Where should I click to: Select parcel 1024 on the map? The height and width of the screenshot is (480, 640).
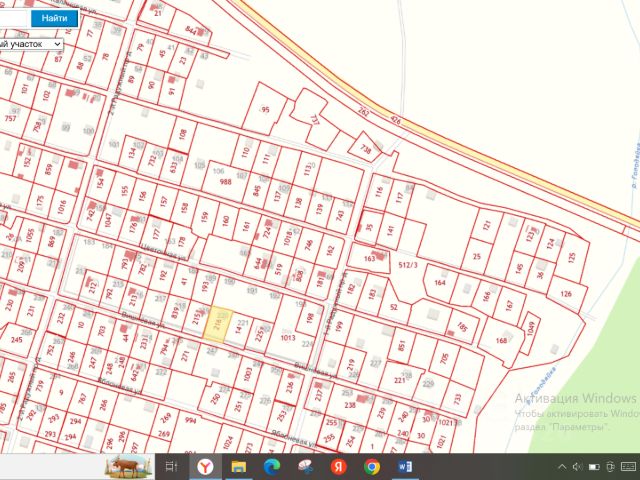click(x=228, y=442)
